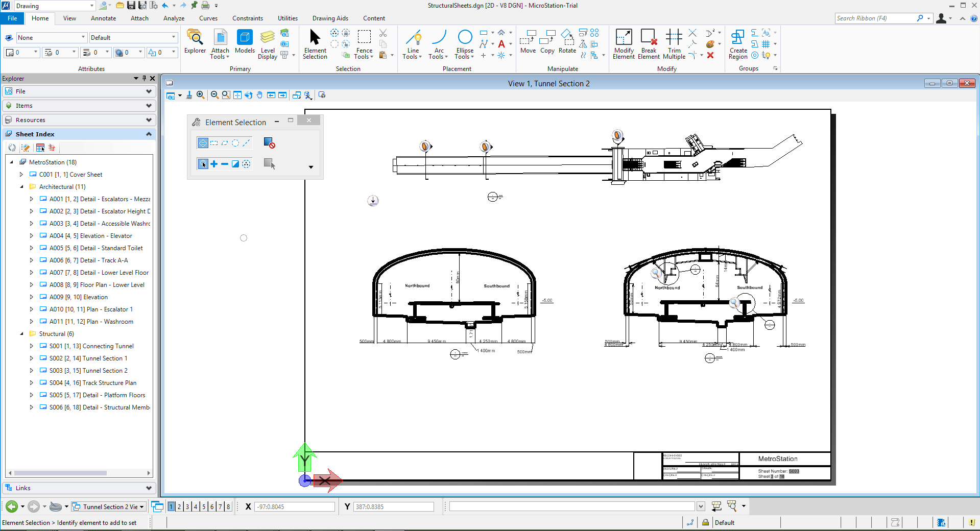
Task: Click the Zoom Out icon in view toolbar
Action: coord(214,95)
